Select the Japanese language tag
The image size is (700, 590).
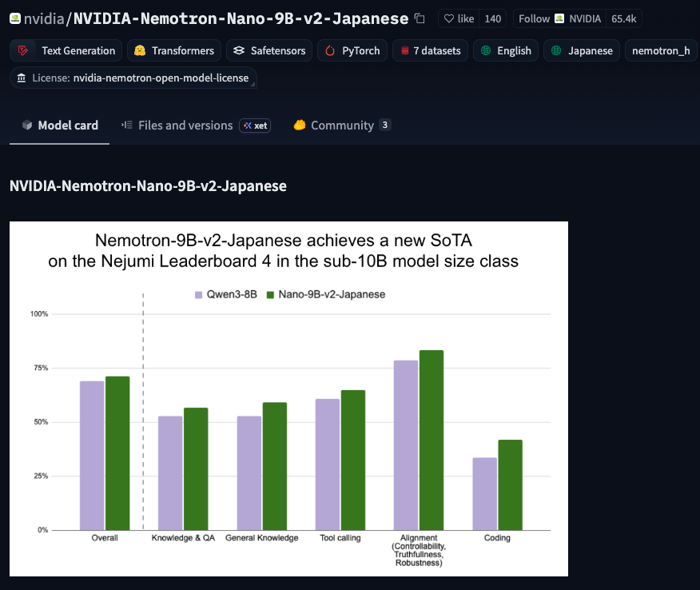tap(582, 50)
